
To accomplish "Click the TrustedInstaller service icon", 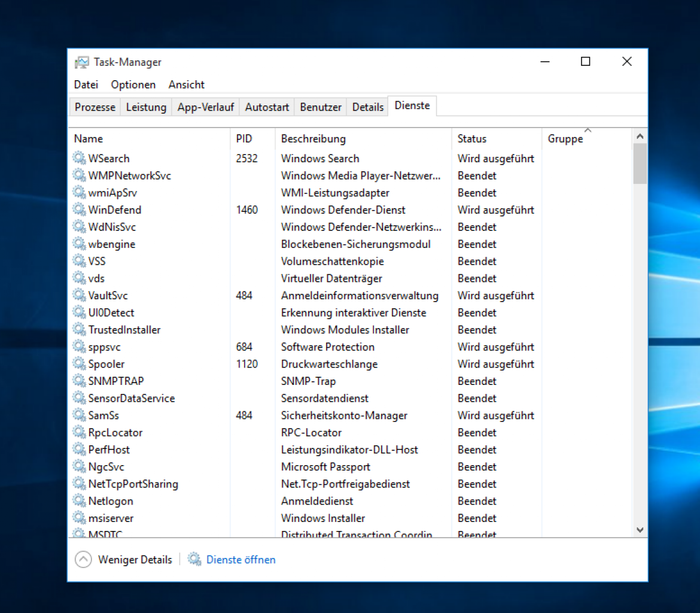I will click(79, 329).
